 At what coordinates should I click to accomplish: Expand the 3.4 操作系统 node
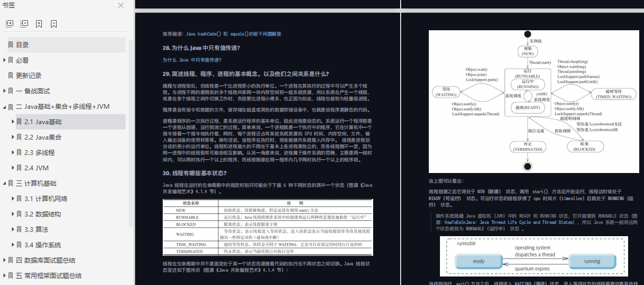[13, 245]
